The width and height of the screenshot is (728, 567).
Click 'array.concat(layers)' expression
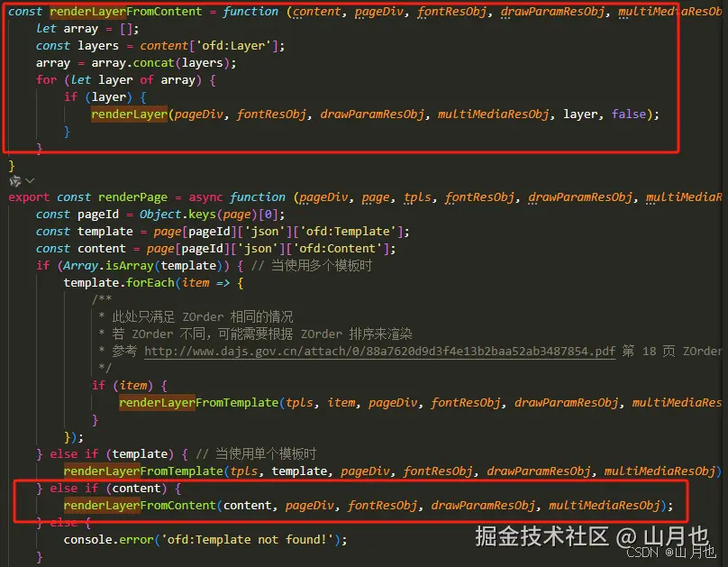tap(160, 63)
